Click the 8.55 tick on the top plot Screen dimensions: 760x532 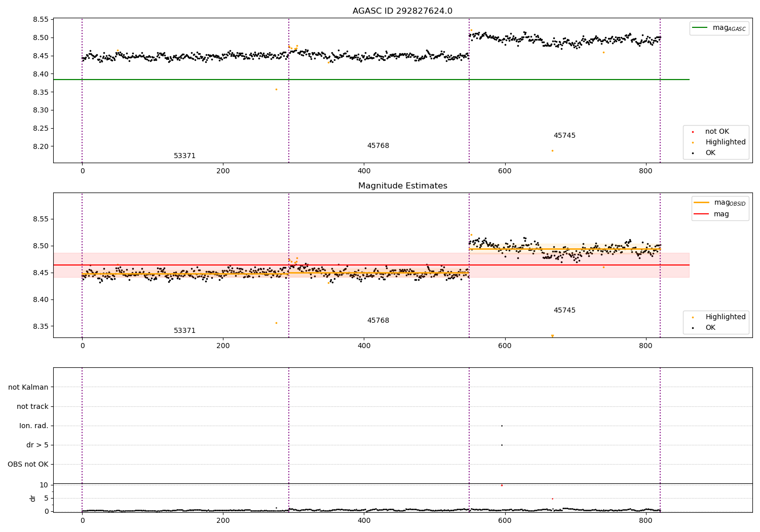41,20
